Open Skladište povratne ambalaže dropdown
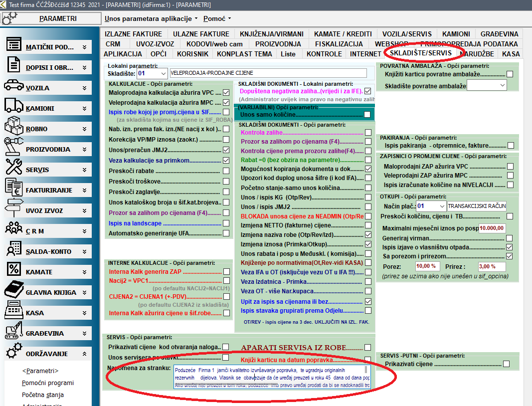Viewport: 532px width, 406px height. click(x=503, y=86)
